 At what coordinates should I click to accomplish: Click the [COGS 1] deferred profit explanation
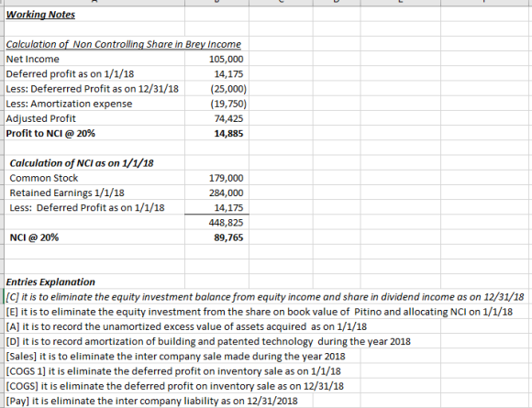pos(173,371)
